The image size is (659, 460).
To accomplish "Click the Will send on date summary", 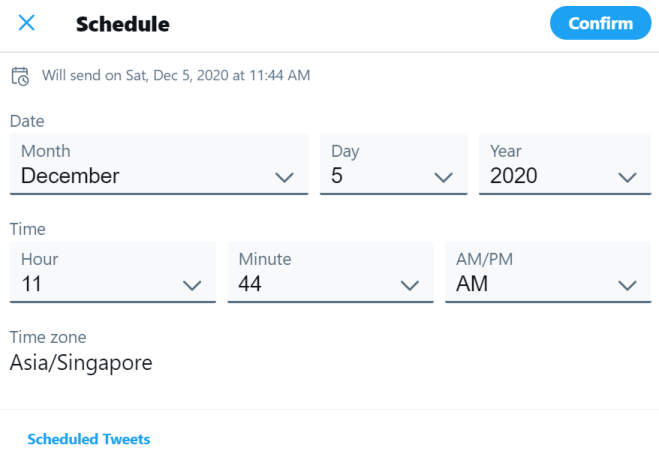I will coord(176,76).
